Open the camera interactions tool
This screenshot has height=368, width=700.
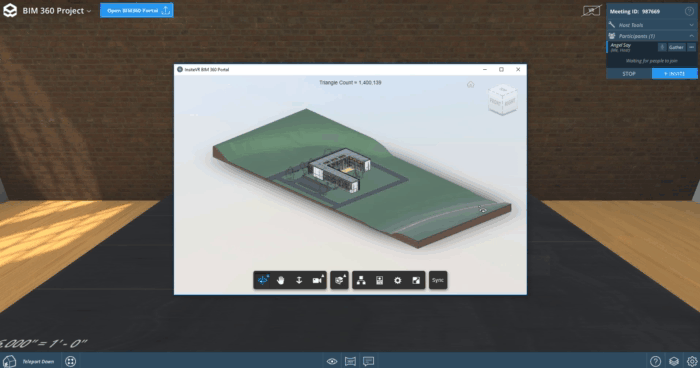pyautogui.click(x=317, y=280)
